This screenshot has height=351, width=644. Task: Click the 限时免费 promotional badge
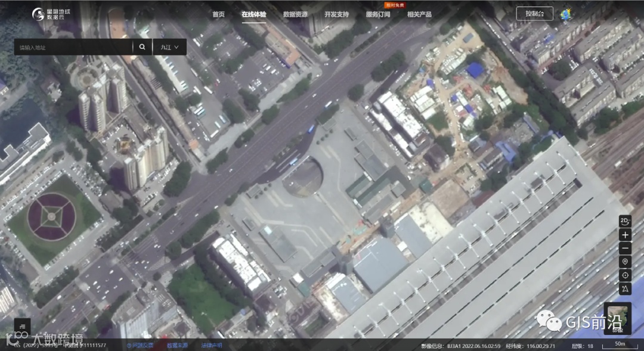[395, 5]
